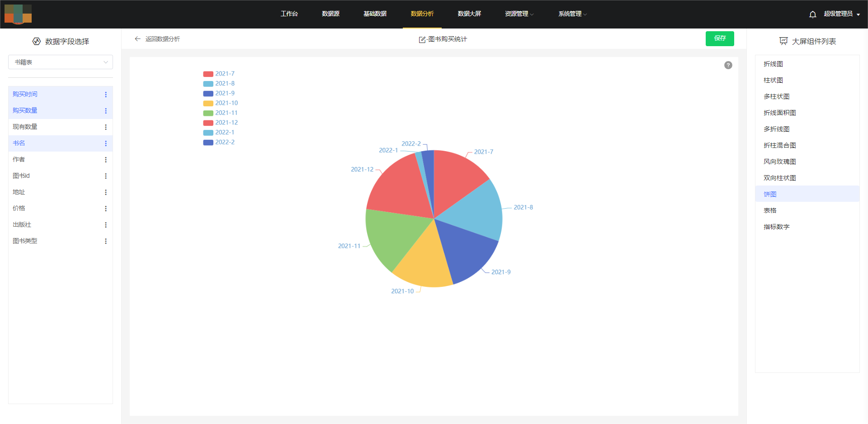Expand the 系统管理 menu
Screen dimensions: 868x424
pyautogui.click(x=572, y=14)
